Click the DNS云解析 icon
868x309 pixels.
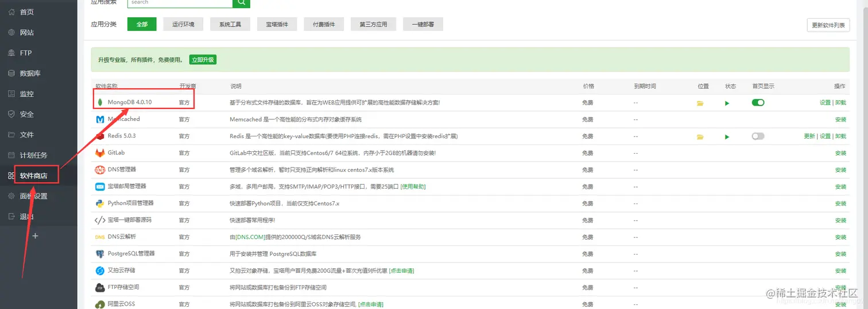pyautogui.click(x=100, y=237)
